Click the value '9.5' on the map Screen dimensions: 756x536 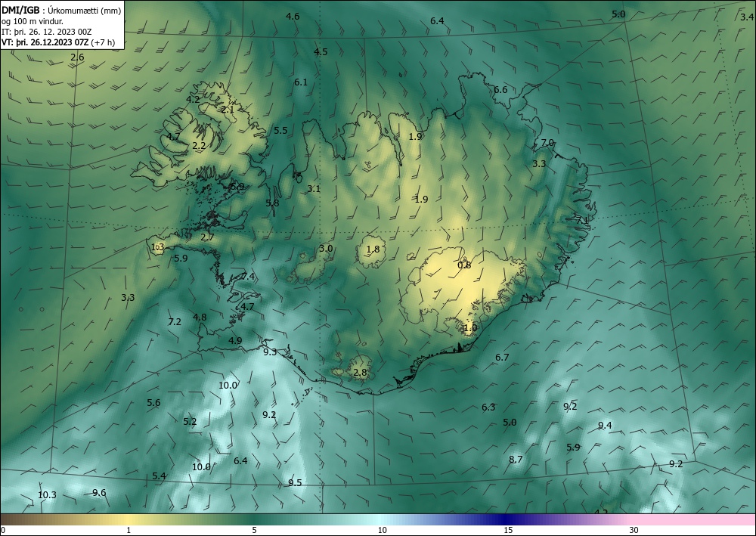coord(295,482)
